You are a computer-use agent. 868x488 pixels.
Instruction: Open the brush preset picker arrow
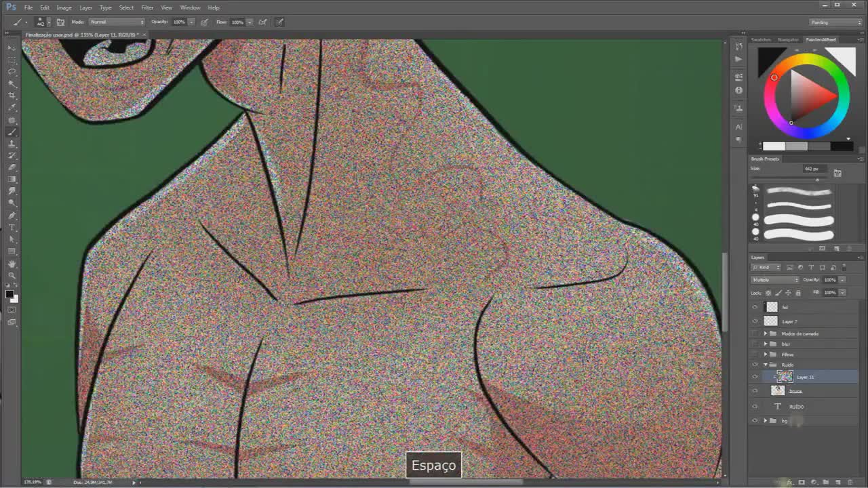pos(48,22)
